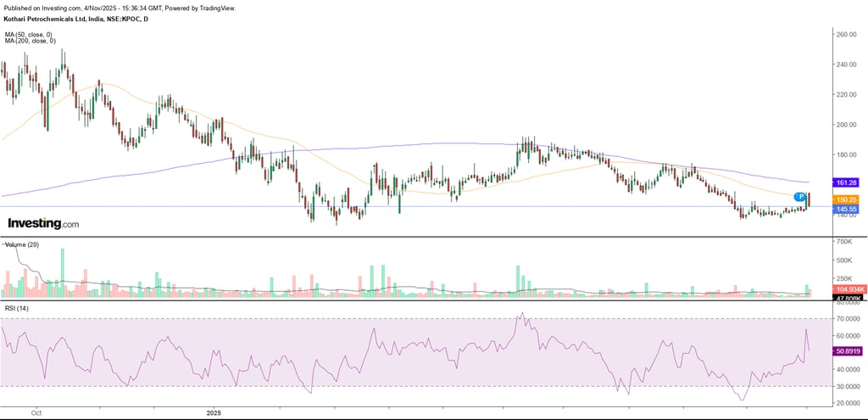Click the 20.0000 RSI axis label

coord(849,403)
